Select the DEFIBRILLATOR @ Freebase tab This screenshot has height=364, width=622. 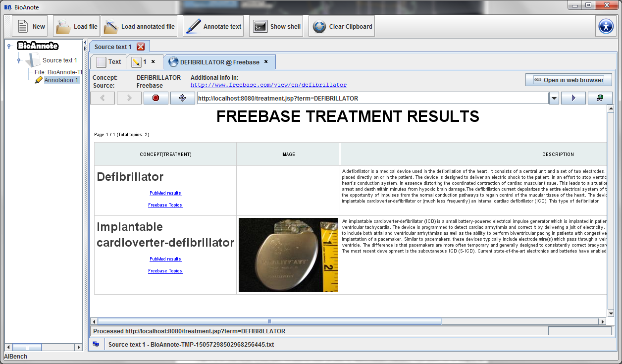click(x=219, y=62)
